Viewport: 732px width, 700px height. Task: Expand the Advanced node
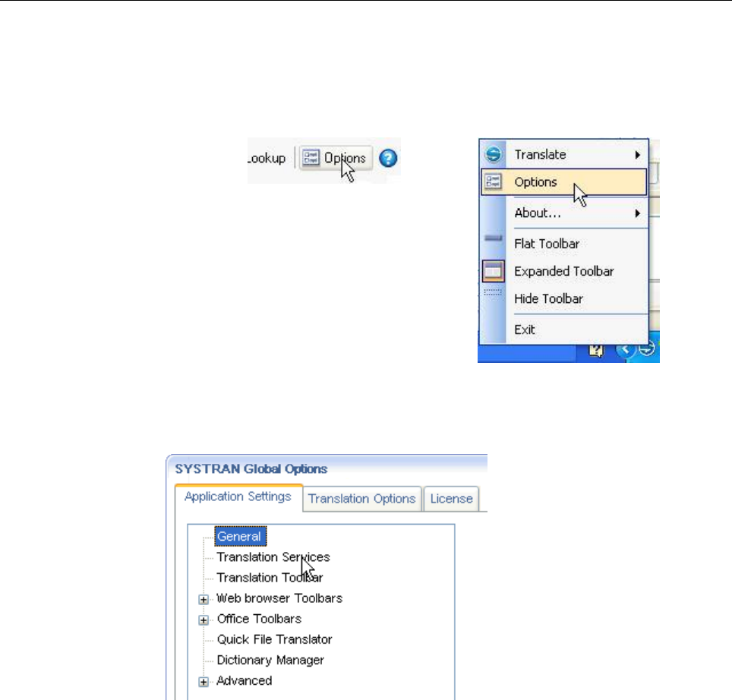[x=203, y=682]
